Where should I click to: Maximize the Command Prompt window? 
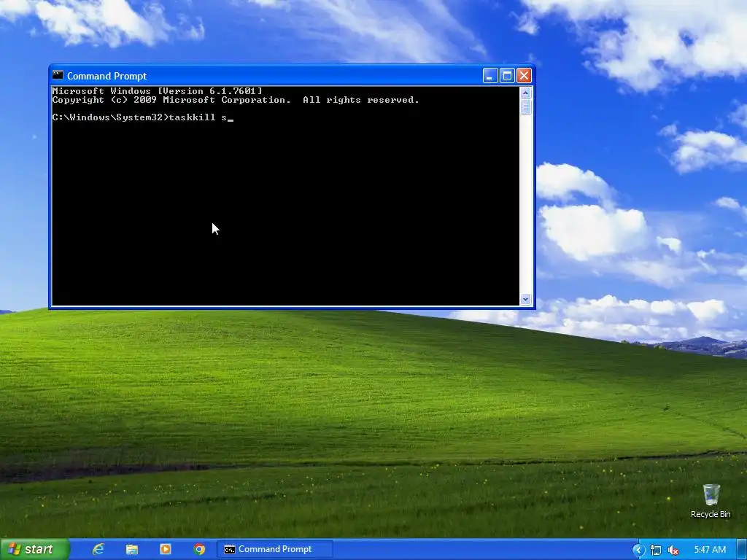click(x=508, y=76)
